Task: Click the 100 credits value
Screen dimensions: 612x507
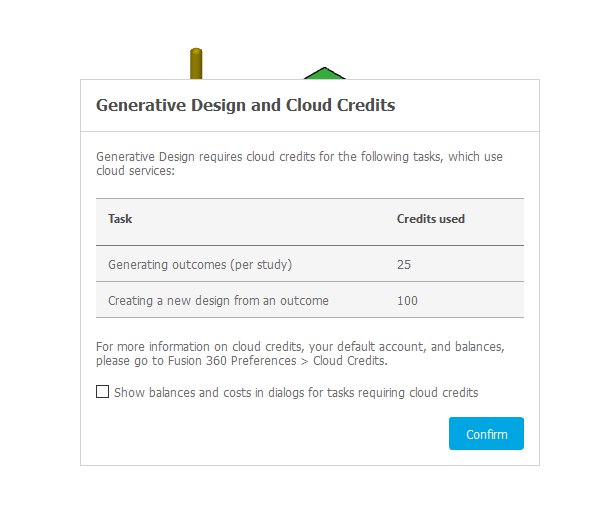Action: pyautogui.click(x=407, y=300)
